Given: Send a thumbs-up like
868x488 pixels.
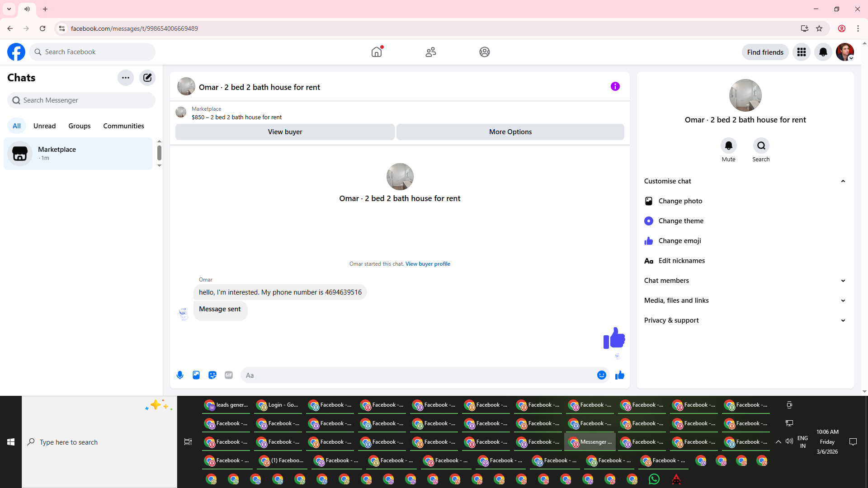Looking at the screenshot, I should point(619,375).
